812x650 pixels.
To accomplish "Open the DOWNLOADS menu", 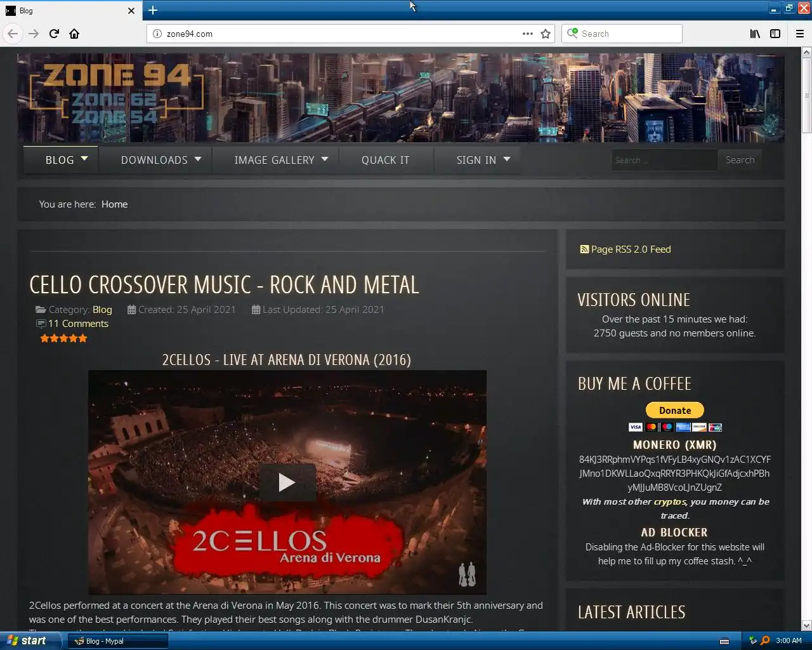I will tap(154, 160).
